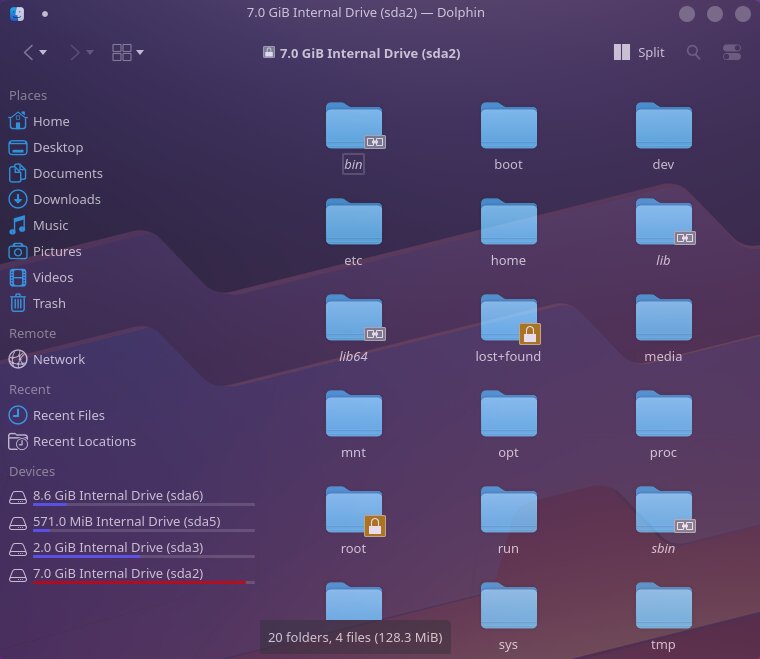
Task: Open the back history dropdown arrow
Action: (44, 52)
